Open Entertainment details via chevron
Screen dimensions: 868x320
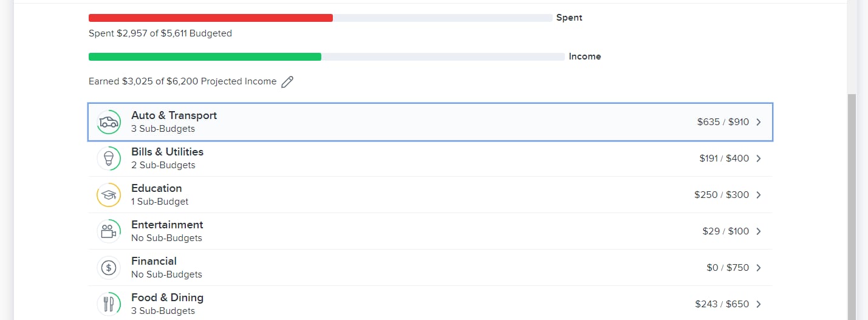click(758, 231)
